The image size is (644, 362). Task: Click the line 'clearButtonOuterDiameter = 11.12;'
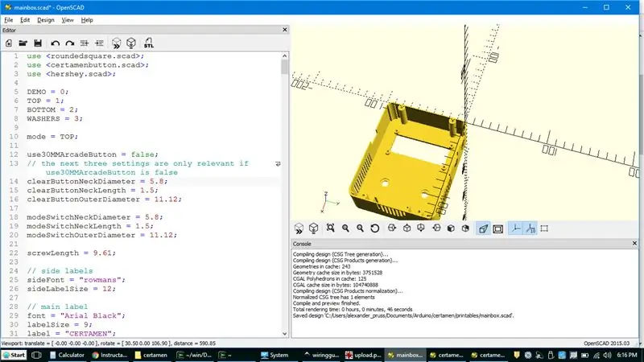click(x=105, y=200)
